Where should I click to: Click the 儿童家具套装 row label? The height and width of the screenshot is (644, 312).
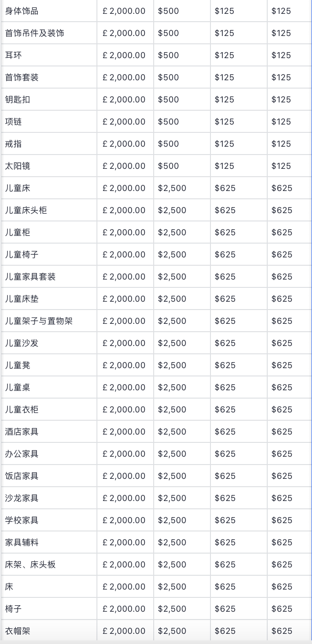(30, 277)
